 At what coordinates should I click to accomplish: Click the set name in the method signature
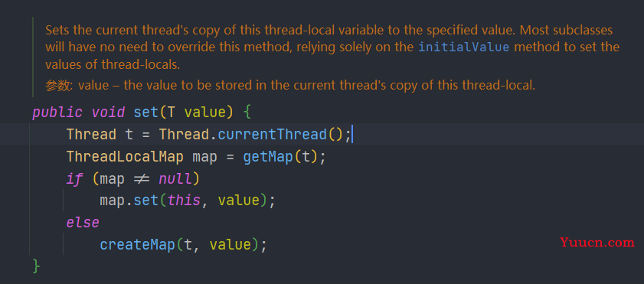145,112
